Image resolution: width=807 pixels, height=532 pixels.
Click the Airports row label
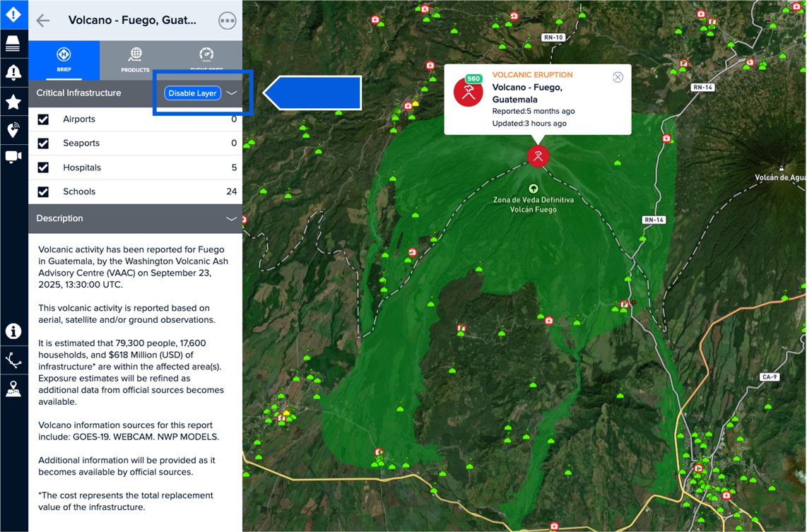(x=79, y=119)
